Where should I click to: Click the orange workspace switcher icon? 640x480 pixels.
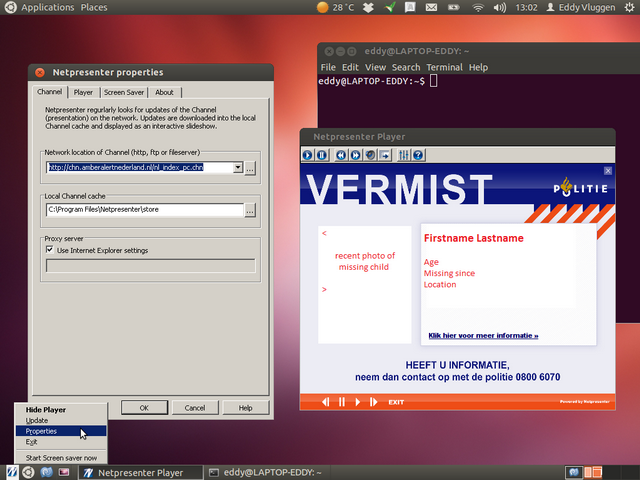[593, 472]
